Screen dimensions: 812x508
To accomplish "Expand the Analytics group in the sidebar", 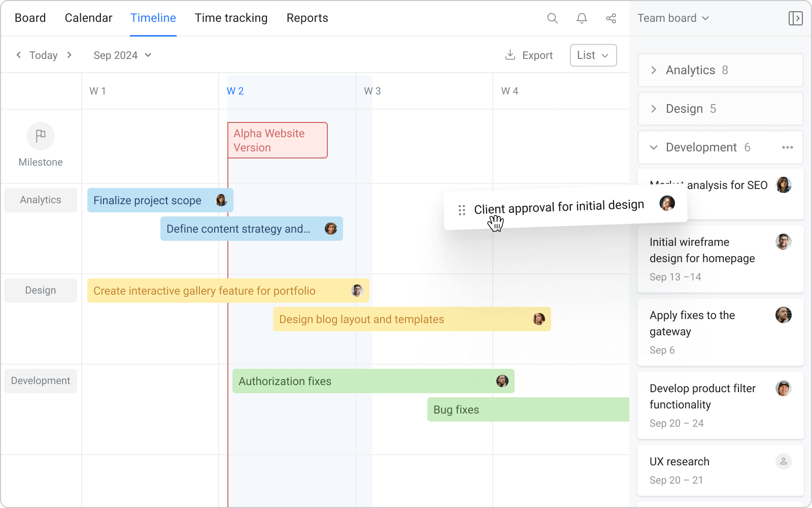I will tap(654, 70).
